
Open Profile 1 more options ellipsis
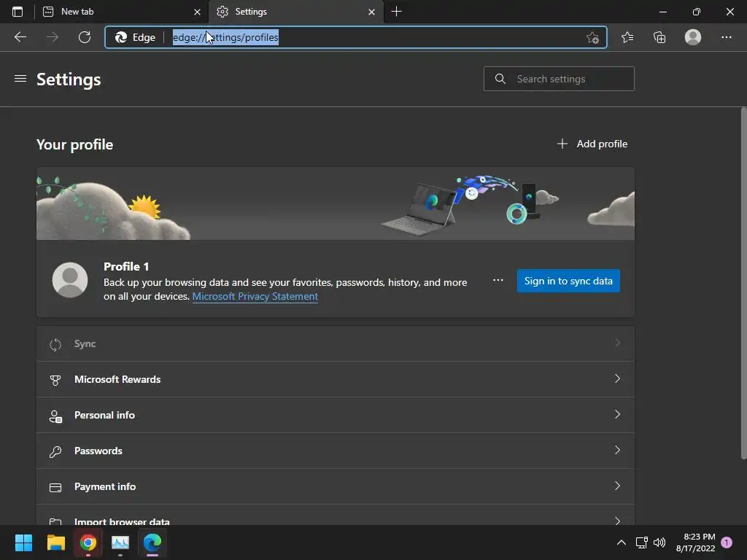pyautogui.click(x=498, y=280)
